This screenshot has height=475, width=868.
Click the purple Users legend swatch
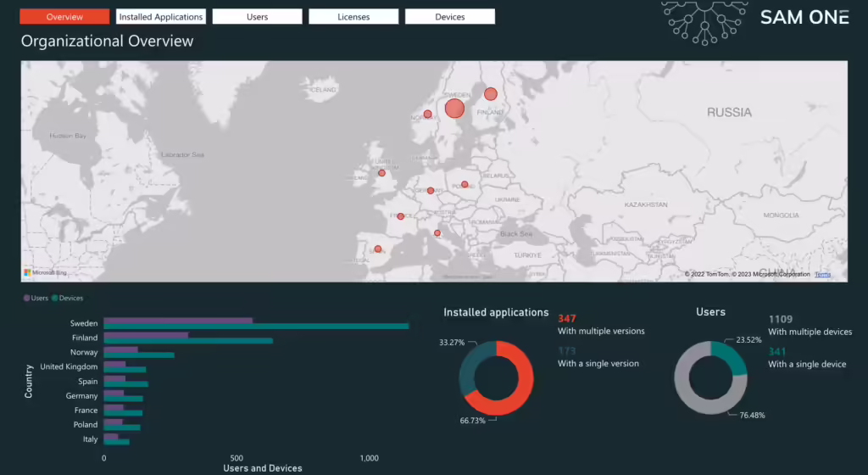pos(26,299)
